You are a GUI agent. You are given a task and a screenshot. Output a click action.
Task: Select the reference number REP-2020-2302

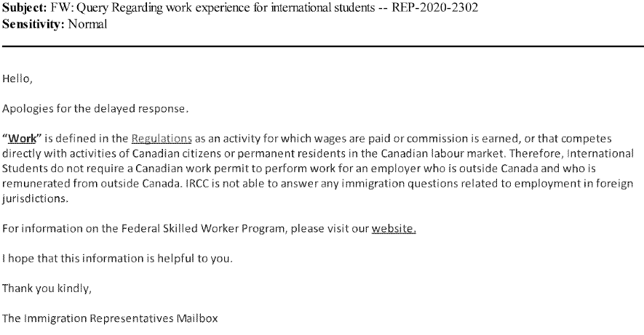pyautogui.click(x=439, y=9)
